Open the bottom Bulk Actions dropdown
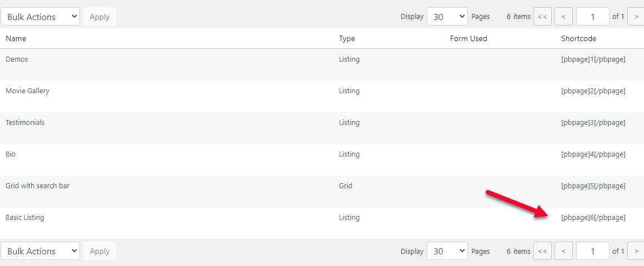This screenshot has height=266, width=644. 40,251
